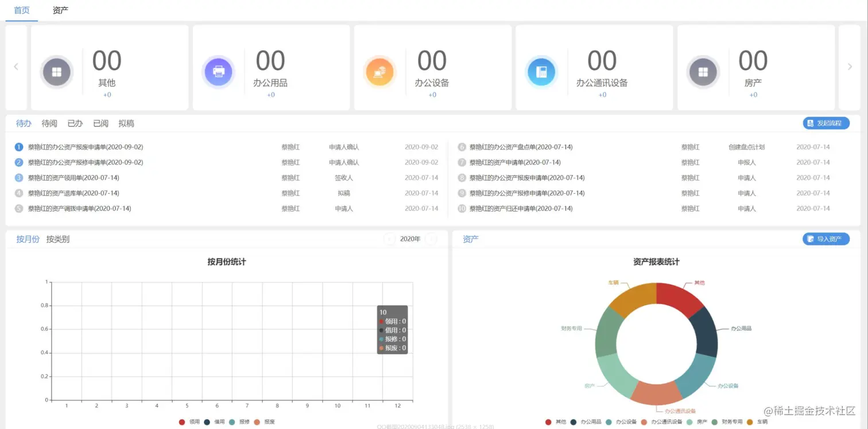
Task: Click the 签收人 status in 资产领用单 row
Action: point(344,178)
